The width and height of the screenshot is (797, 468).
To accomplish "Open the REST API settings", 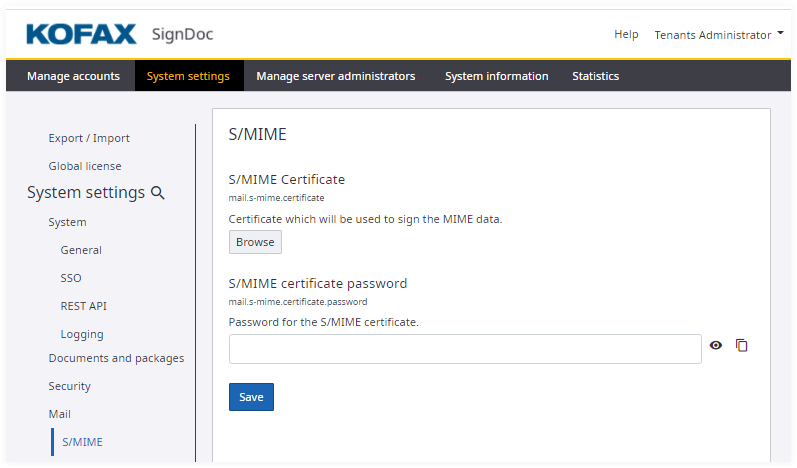I will coord(83,306).
